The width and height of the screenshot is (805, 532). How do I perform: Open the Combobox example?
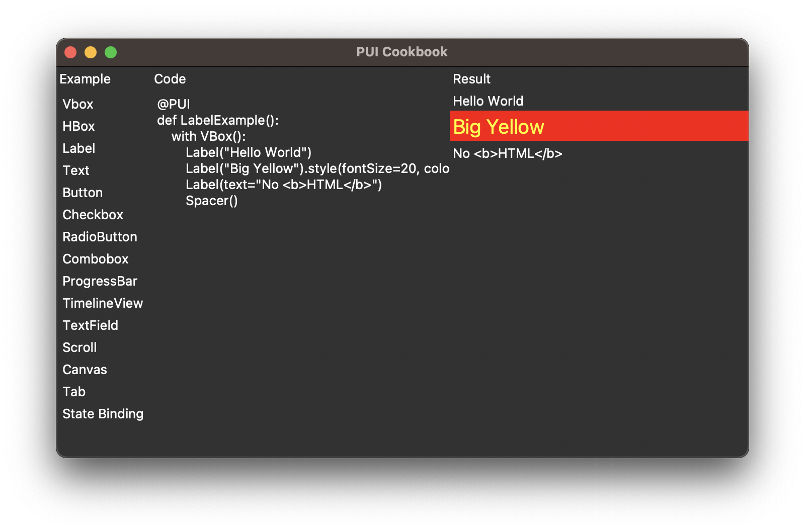click(95, 259)
